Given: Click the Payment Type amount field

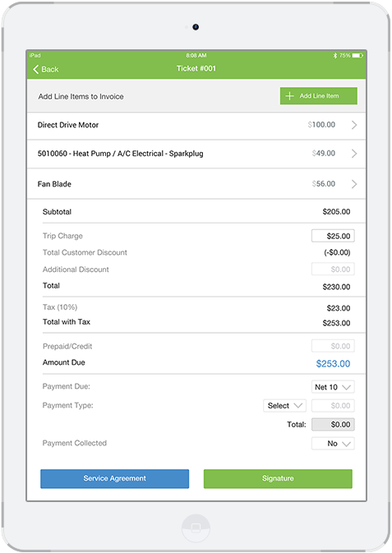Looking at the screenshot, I should (333, 406).
